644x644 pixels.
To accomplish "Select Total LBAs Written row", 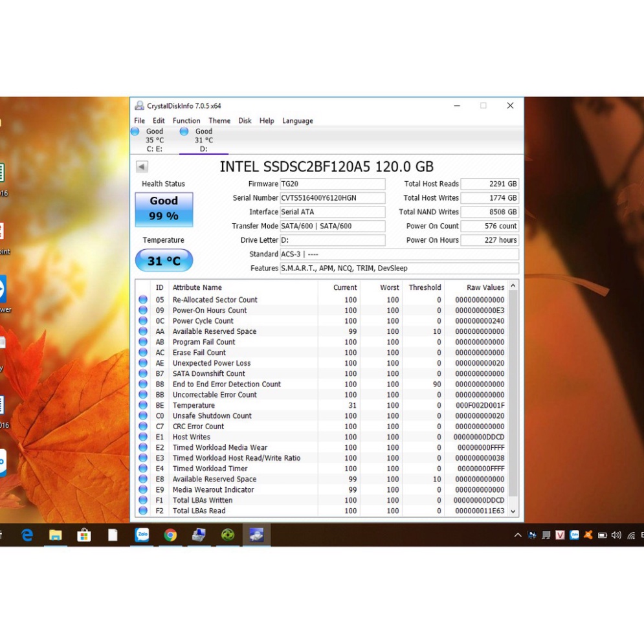I will (x=322, y=500).
